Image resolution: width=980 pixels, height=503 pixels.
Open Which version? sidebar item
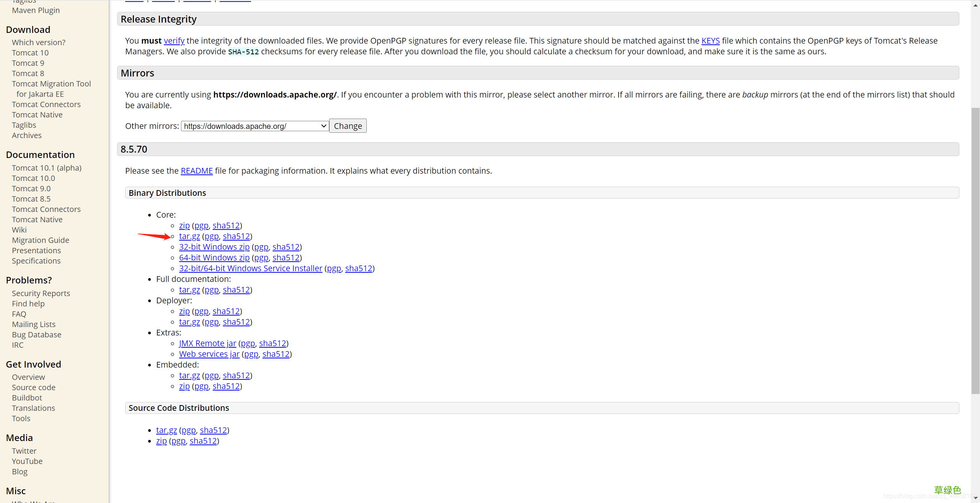[x=38, y=42]
